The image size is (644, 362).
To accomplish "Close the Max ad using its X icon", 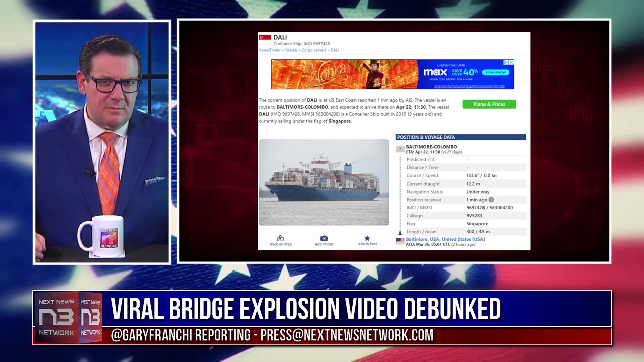I will (511, 62).
